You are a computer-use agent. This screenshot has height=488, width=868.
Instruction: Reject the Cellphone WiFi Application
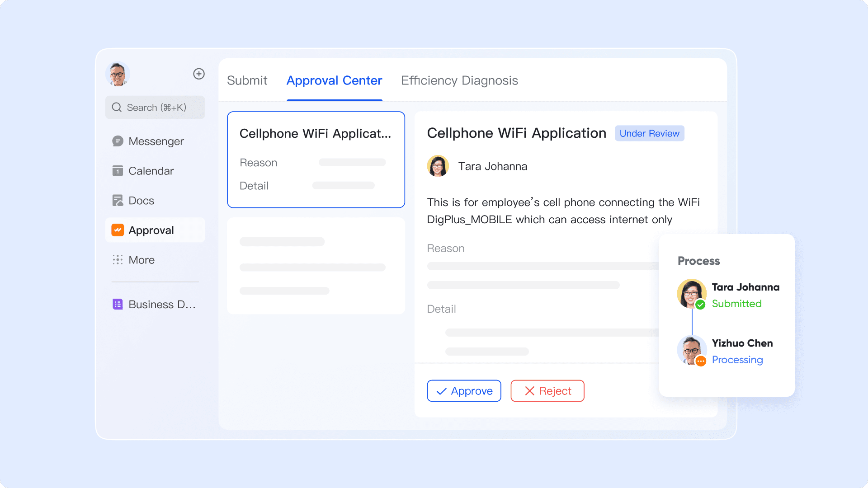(x=547, y=390)
